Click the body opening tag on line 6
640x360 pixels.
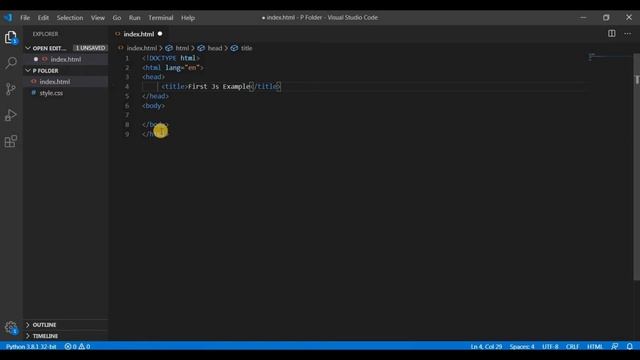pyautogui.click(x=153, y=105)
